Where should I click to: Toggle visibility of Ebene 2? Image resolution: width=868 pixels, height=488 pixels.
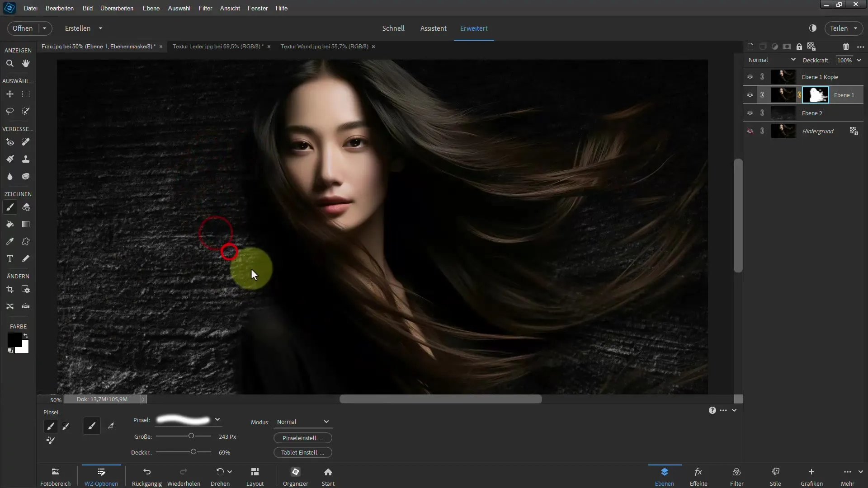750,113
